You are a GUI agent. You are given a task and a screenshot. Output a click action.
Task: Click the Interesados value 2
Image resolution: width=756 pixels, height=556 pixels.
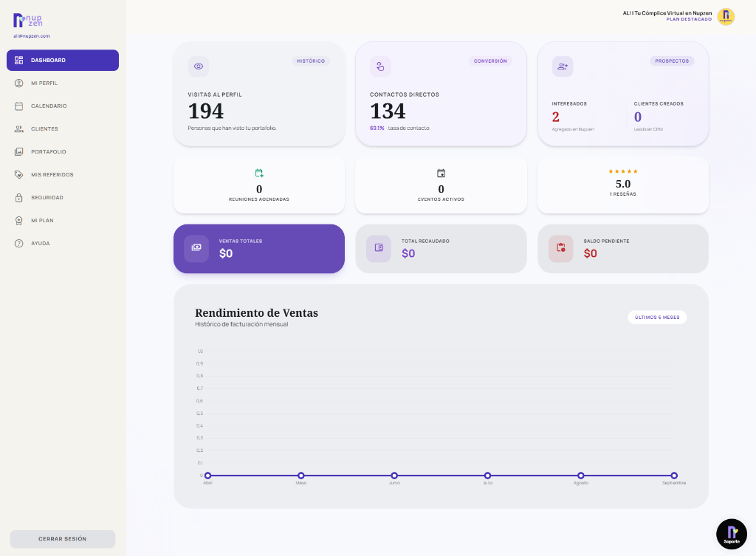pos(555,117)
